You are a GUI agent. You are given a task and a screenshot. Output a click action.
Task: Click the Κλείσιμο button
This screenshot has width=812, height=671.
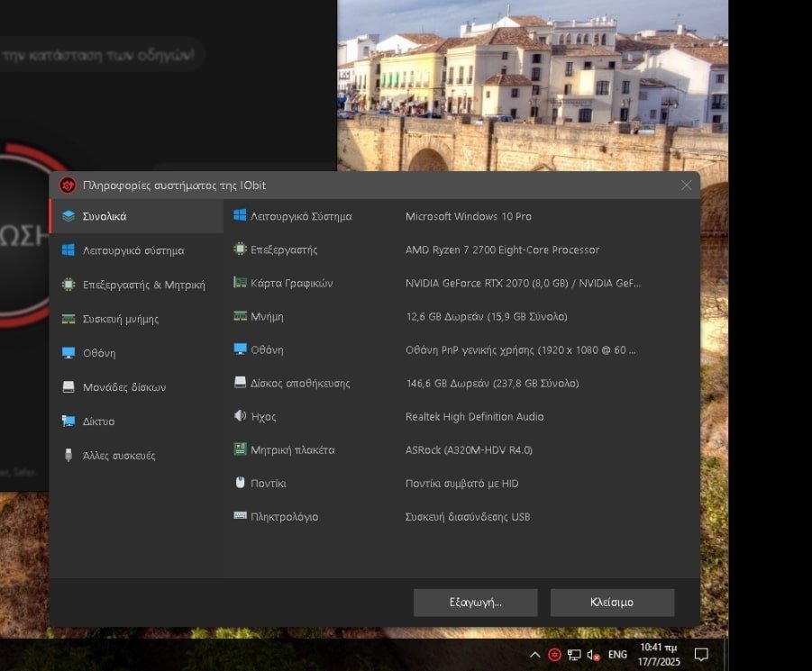click(x=612, y=603)
